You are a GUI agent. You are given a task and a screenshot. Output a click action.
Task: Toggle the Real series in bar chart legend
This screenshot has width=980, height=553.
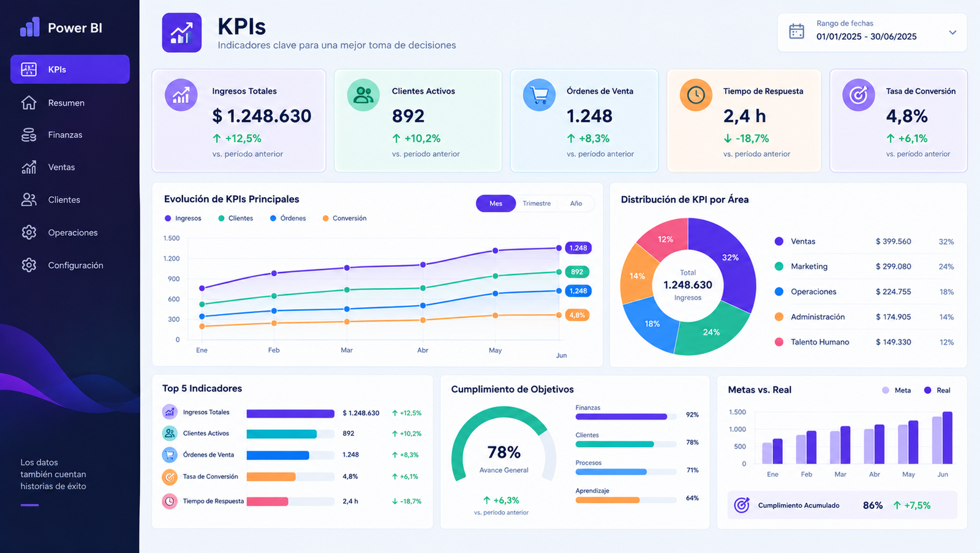click(x=937, y=390)
